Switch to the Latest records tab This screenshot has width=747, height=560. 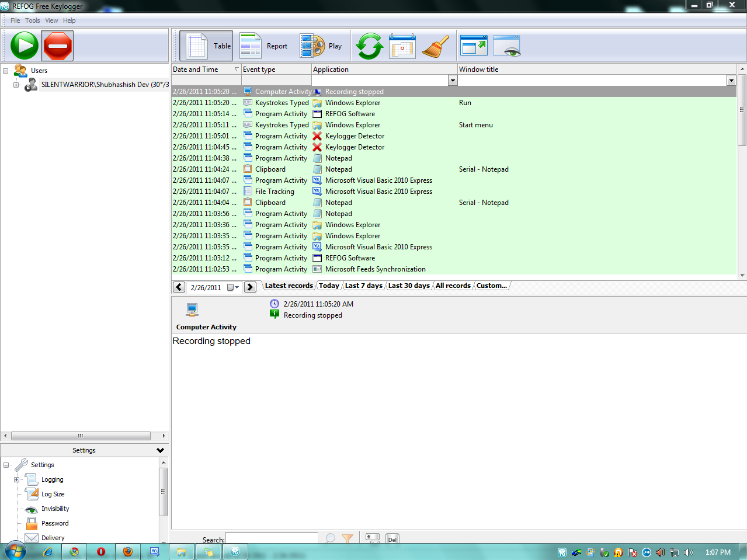click(289, 286)
